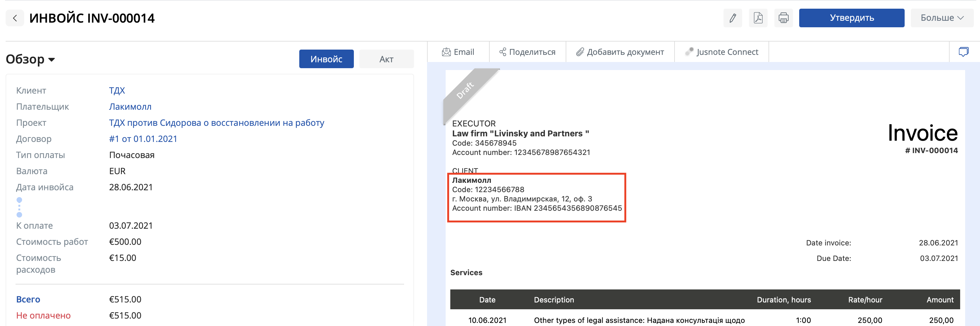980x326 pixels.
Task: Expand the Больше dropdown menu
Action: 942,18
